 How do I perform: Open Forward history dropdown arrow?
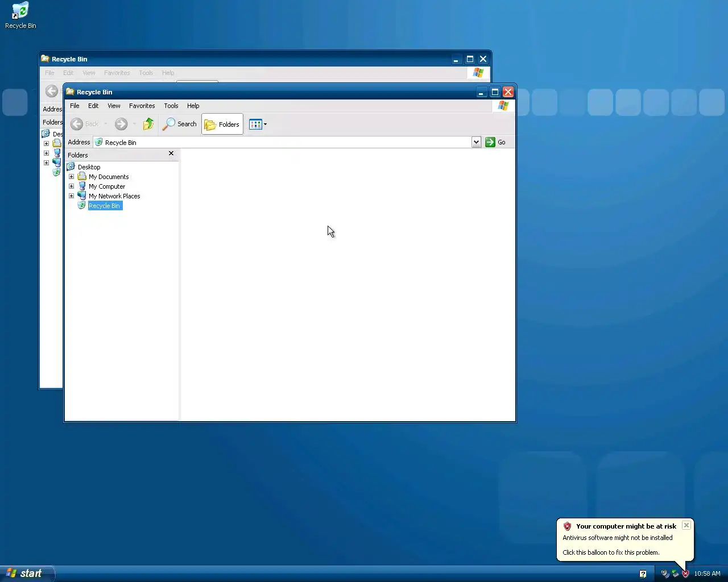coord(134,124)
